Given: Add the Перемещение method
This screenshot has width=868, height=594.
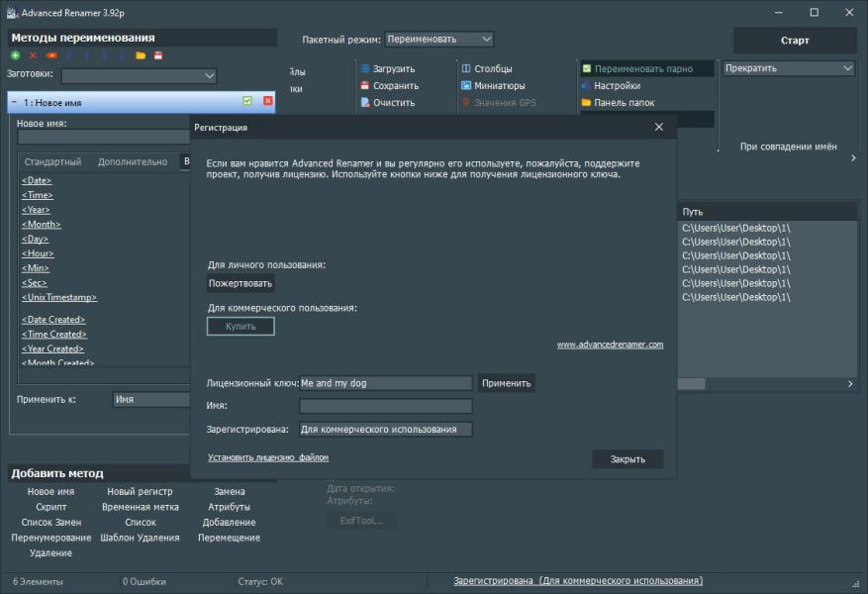Looking at the screenshot, I should pyautogui.click(x=230, y=538).
